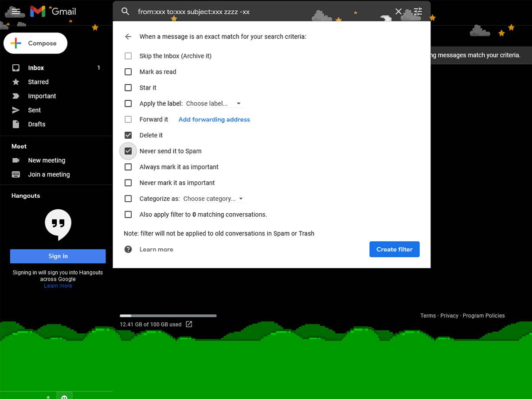Open the Gmail main menu hamburger
The height and width of the screenshot is (399, 532).
click(15, 12)
